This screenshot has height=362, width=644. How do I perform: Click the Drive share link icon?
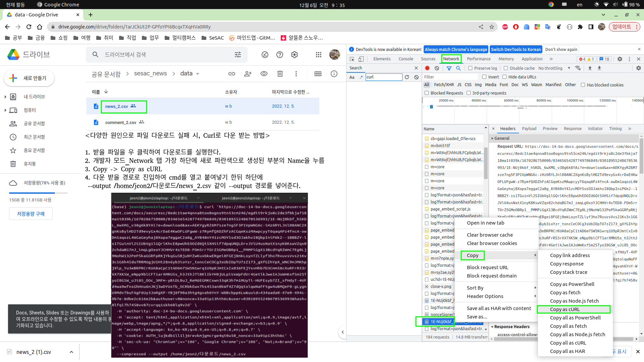(232, 74)
